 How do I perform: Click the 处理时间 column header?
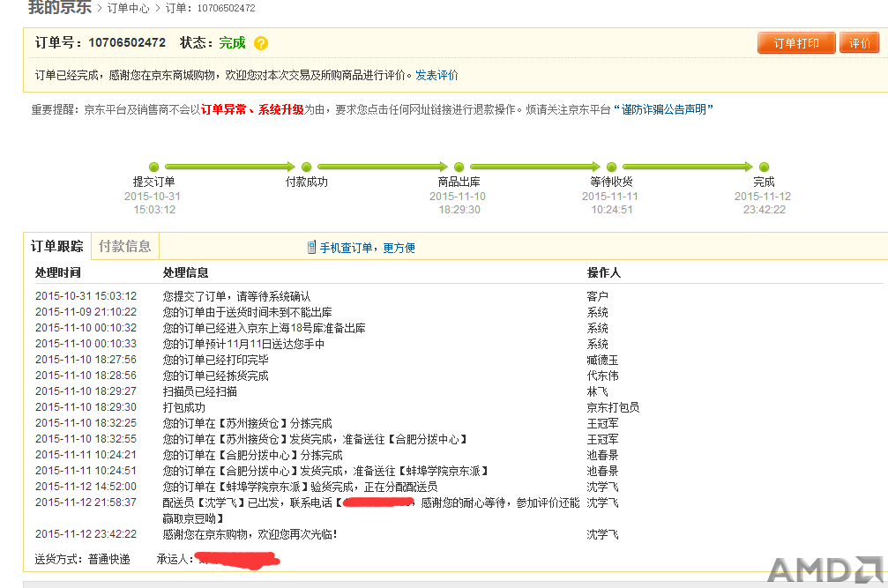point(58,272)
